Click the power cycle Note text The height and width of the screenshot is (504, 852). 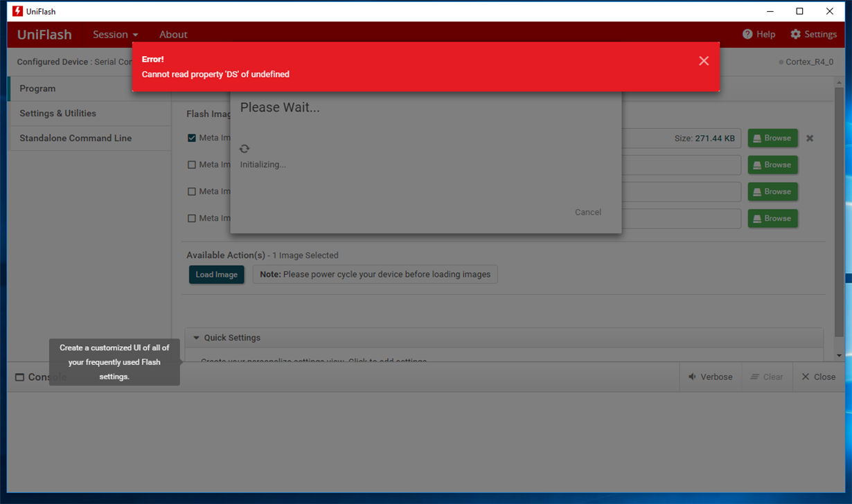click(x=375, y=274)
